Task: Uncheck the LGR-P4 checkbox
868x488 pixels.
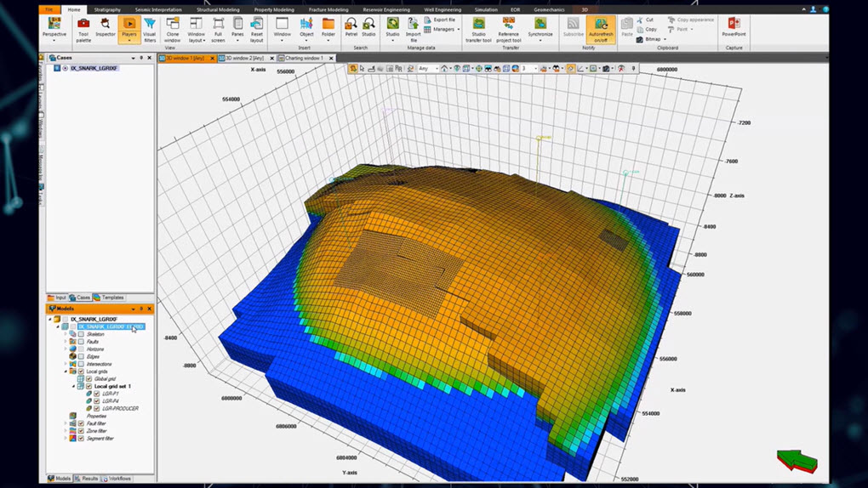Action: pos(97,401)
